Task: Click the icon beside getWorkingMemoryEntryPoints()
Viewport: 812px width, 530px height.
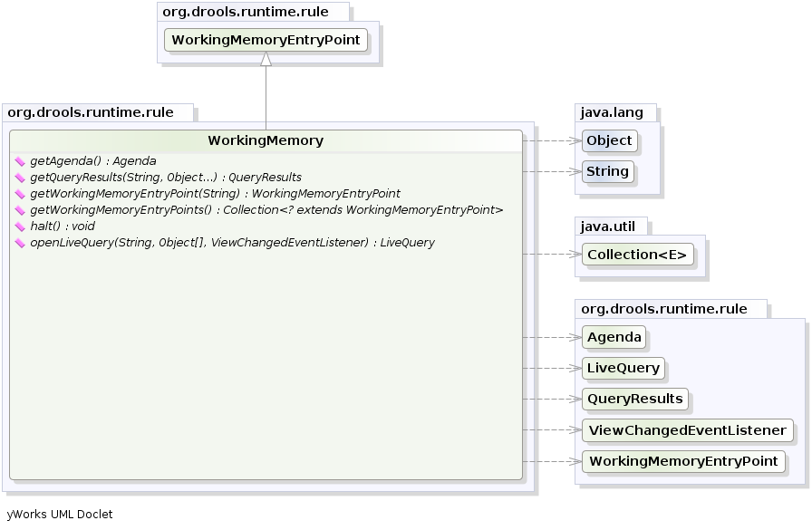Action: (20, 210)
